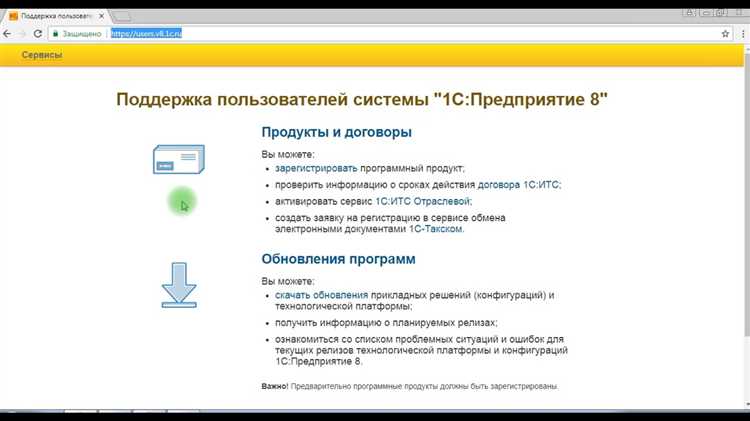Bookmark the page with the star icon
Viewport: 750px width, 421px height.
pos(725,33)
